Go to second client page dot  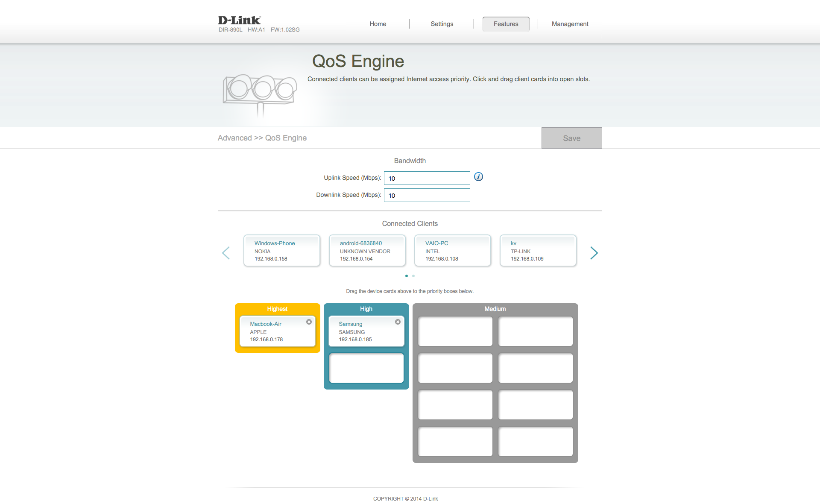click(413, 276)
